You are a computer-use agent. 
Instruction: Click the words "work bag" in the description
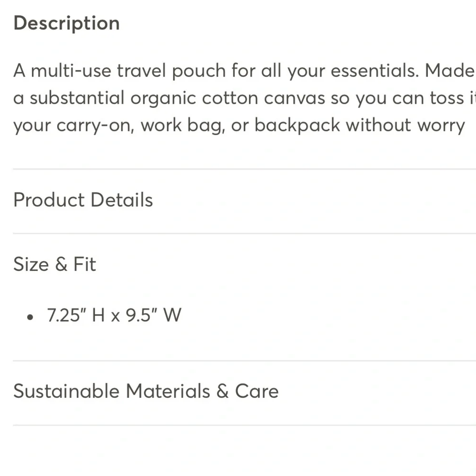(182, 125)
